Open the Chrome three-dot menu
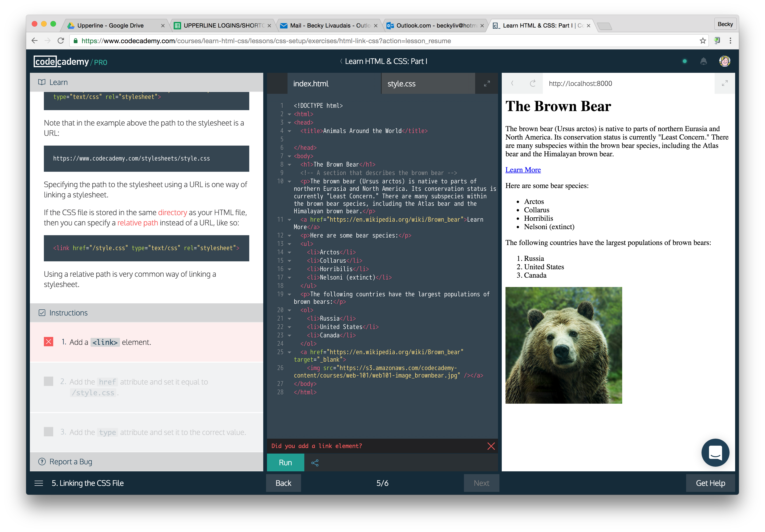 (730, 41)
